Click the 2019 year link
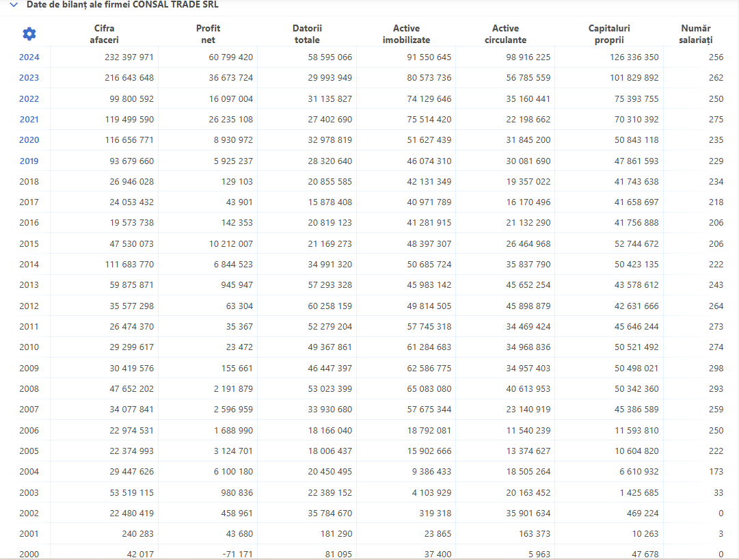Screen dimensions: 739x560 click(29, 161)
